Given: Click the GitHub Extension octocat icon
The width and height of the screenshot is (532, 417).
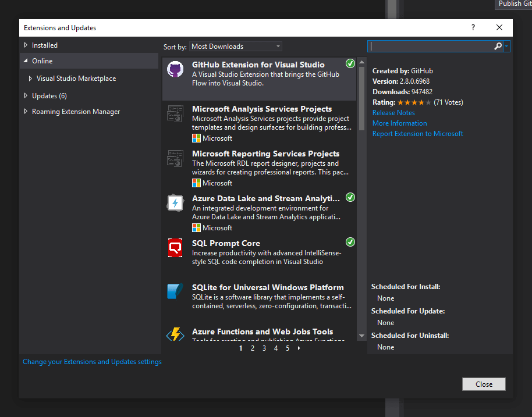Looking at the screenshot, I should point(175,69).
